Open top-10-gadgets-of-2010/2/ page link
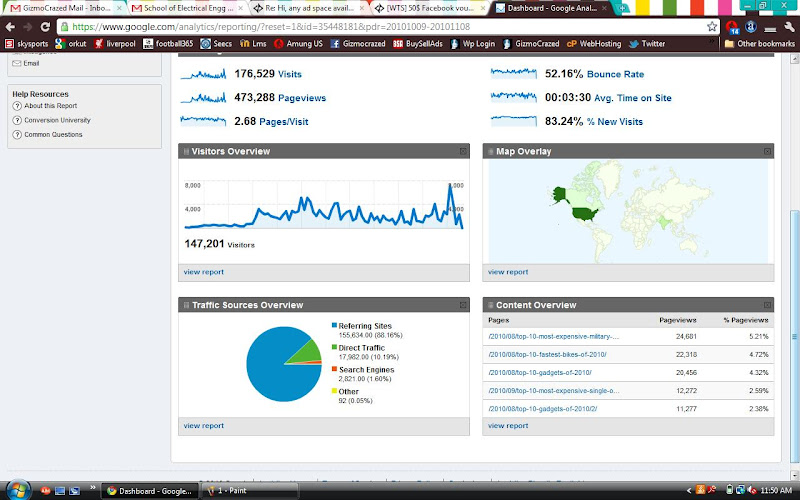This screenshot has height=500, width=800. pos(542,409)
